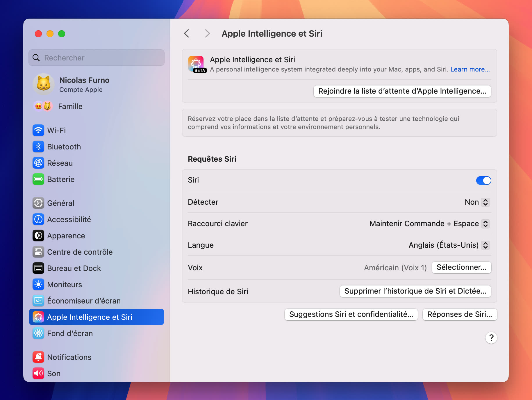Open Économiseur d'écran settings icon

click(x=38, y=301)
